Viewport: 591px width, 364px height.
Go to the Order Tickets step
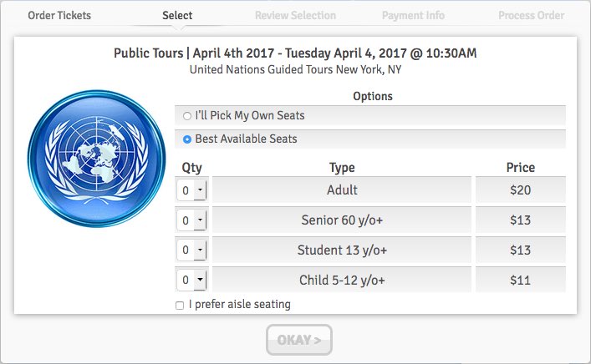[x=59, y=15]
